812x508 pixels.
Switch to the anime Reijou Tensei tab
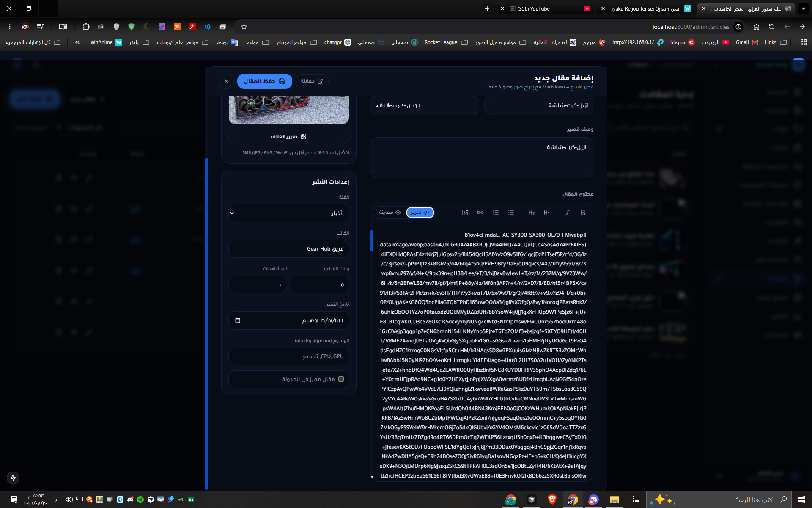646,8
